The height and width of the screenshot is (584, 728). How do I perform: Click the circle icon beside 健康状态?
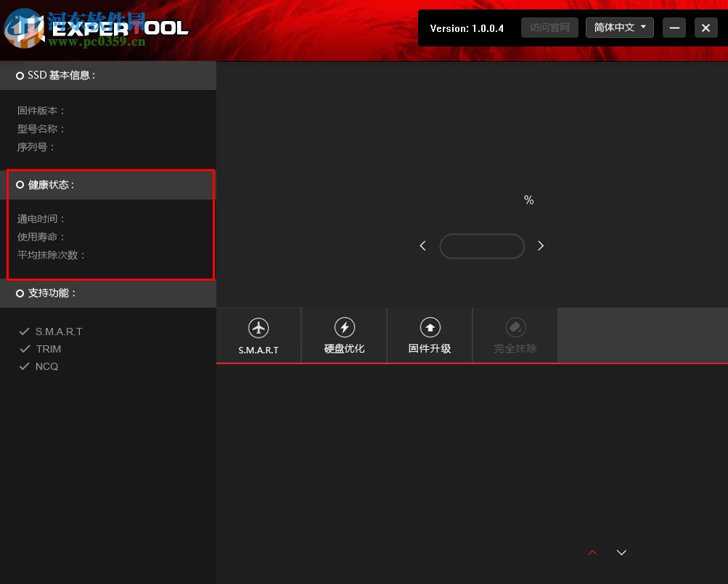20,184
